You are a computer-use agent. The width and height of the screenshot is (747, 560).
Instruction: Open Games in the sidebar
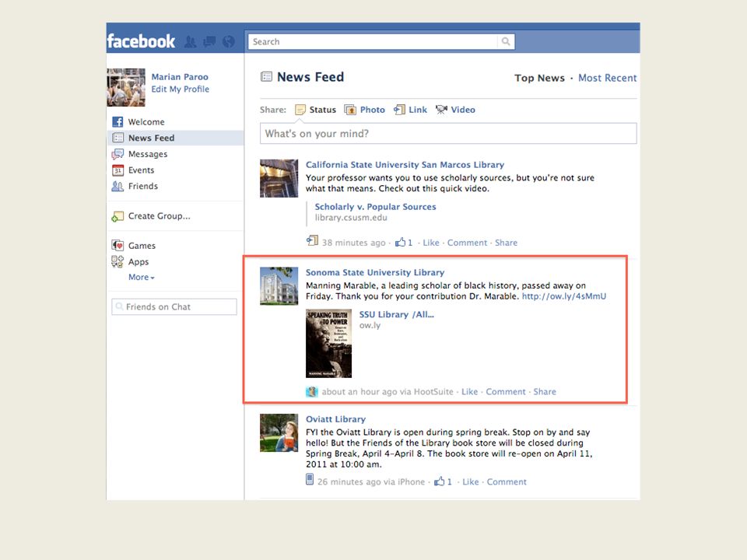[x=142, y=246]
